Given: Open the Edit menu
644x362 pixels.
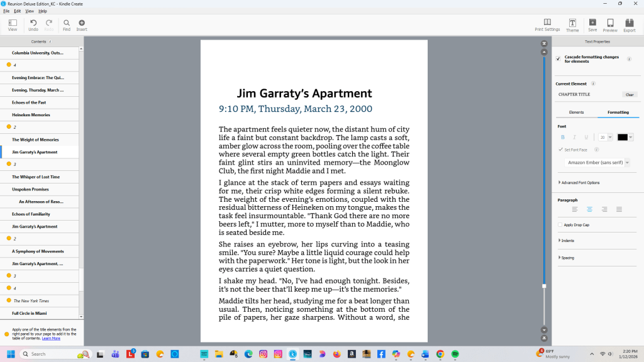Looking at the screenshot, I should (x=17, y=11).
